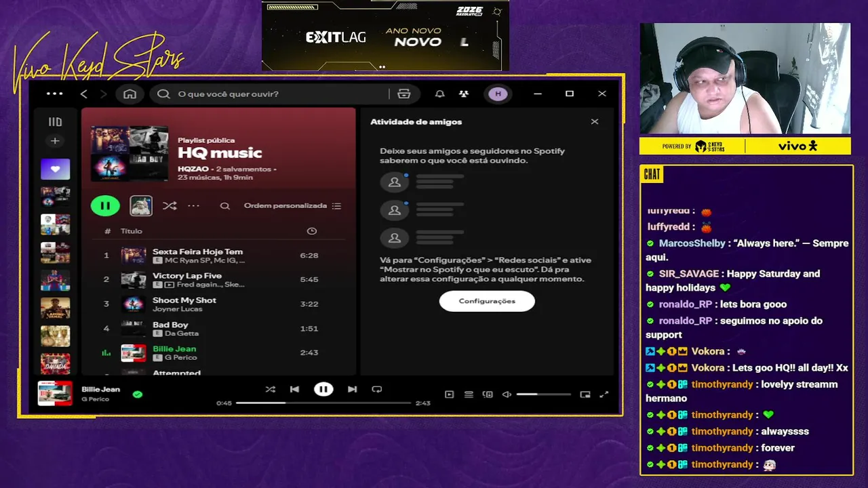The image size is (868, 488).
Task: Click the HQ music playlist title
Action: point(220,153)
